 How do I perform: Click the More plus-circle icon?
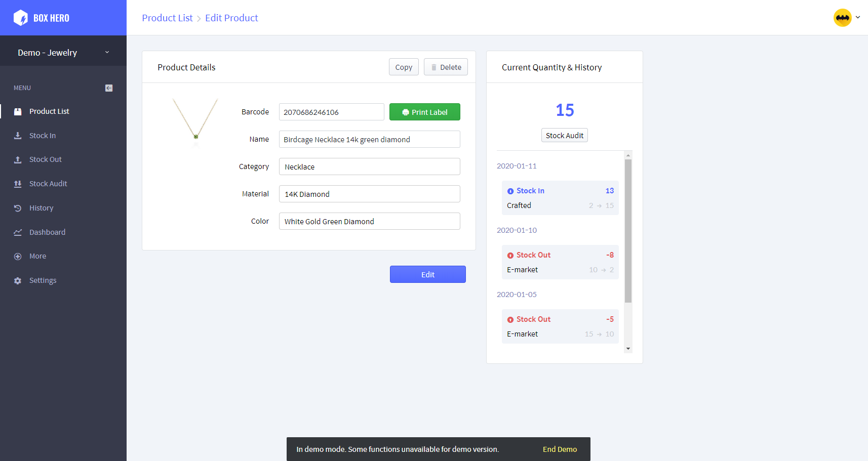click(x=18, y=256)
